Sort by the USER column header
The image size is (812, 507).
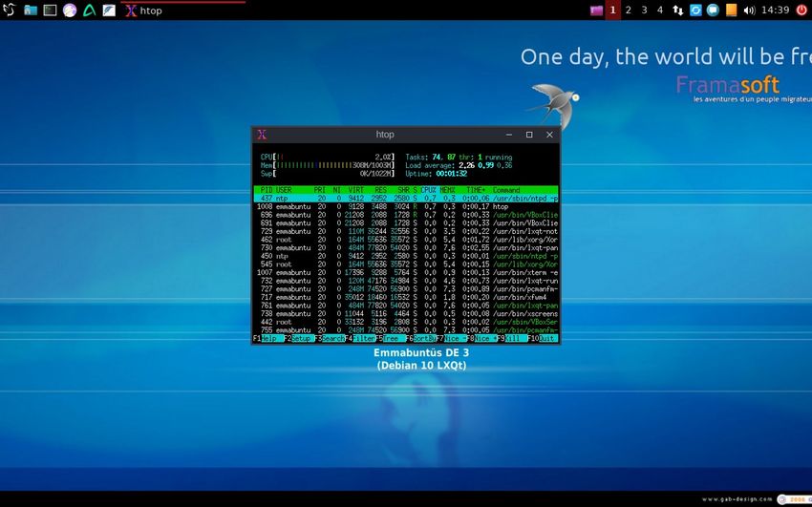tap(284, 190)
